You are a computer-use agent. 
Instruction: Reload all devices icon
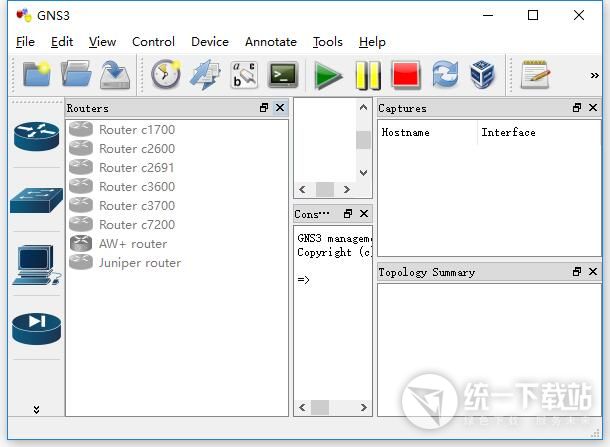pyautogui.click(x=445, y=74)
